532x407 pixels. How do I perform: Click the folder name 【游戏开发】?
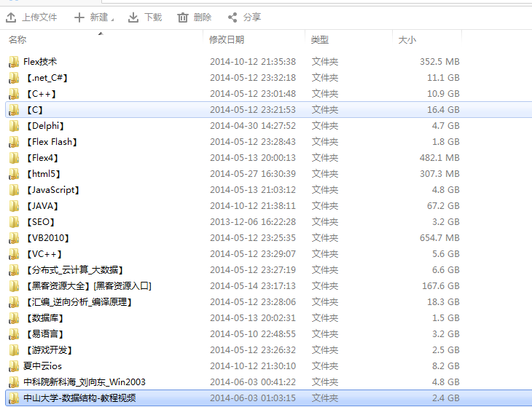tap(50, 350)
